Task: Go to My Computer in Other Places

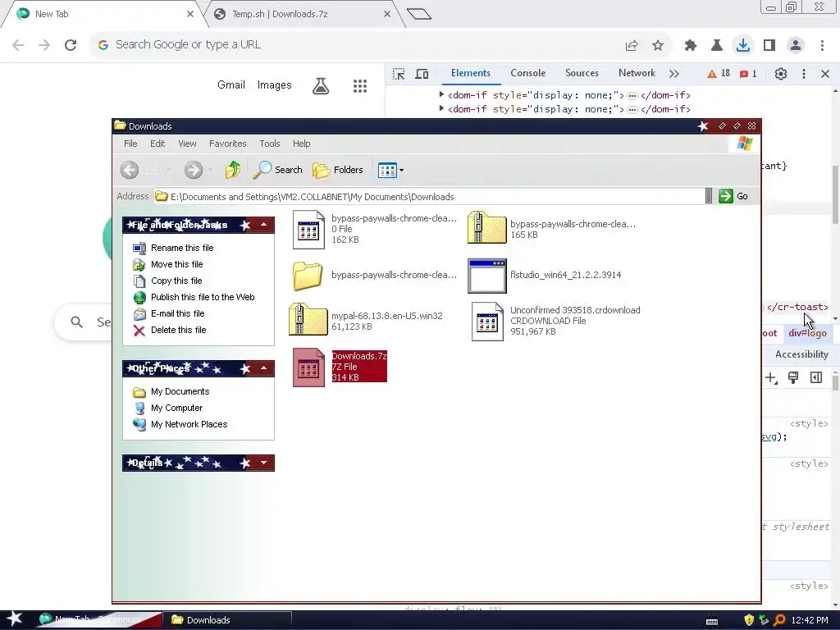Action: coord(177,408)
